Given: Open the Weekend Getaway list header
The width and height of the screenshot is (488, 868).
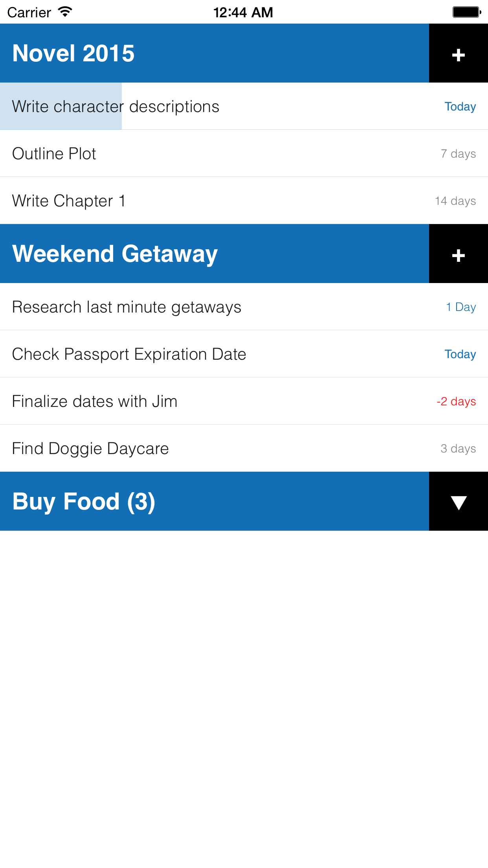Looking at the screenshot, I should tap(214, 254).
